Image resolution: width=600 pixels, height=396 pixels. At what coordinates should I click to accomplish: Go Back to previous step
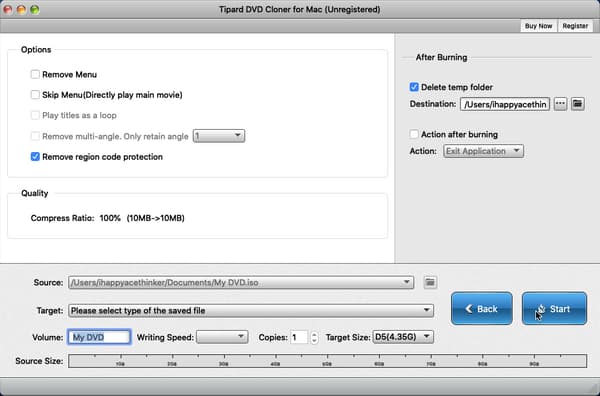482,309
